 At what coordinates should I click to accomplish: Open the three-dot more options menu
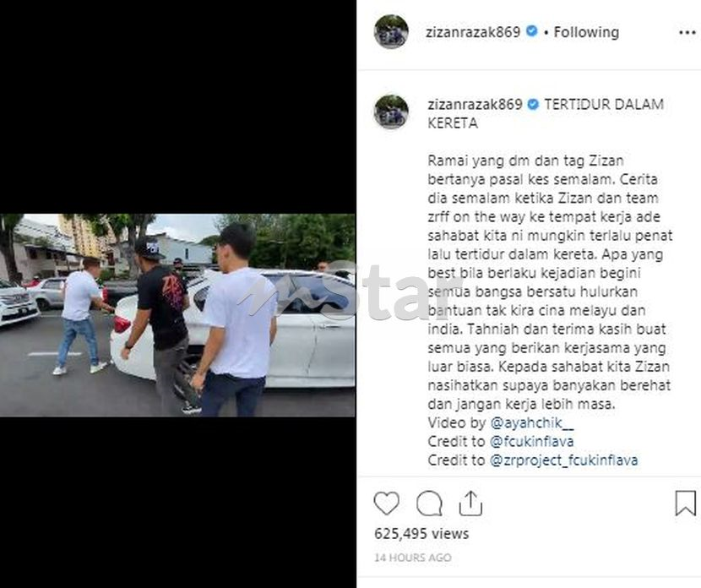(x=687, y=32)
